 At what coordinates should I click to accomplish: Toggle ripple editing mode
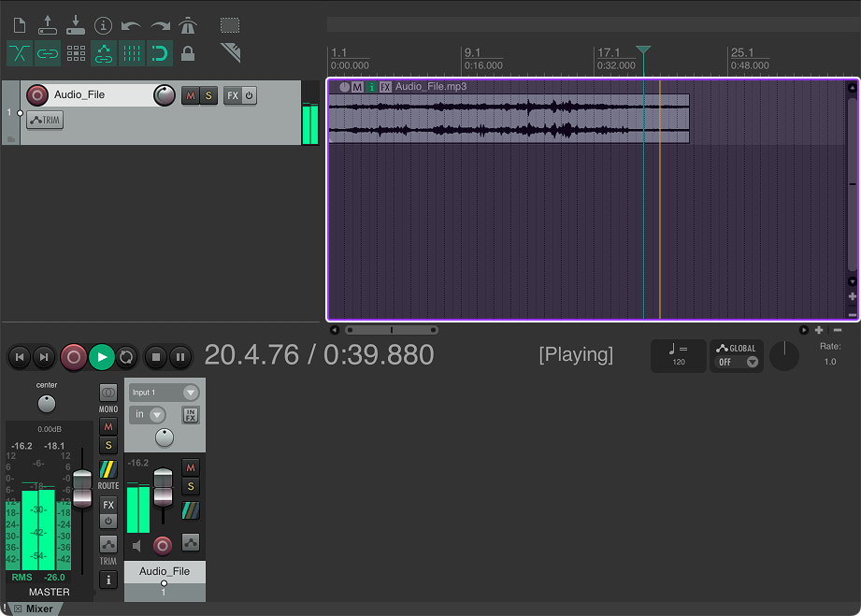coord(76,53)
